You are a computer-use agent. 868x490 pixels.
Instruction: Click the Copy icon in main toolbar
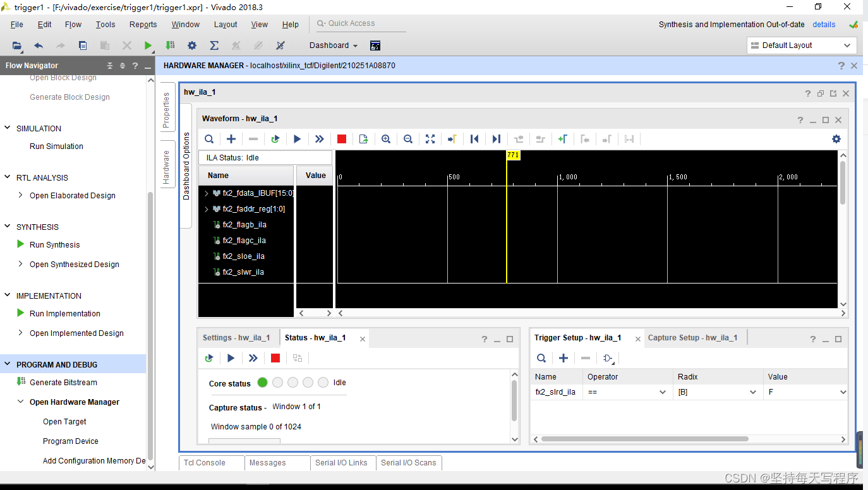coord(83,45)
